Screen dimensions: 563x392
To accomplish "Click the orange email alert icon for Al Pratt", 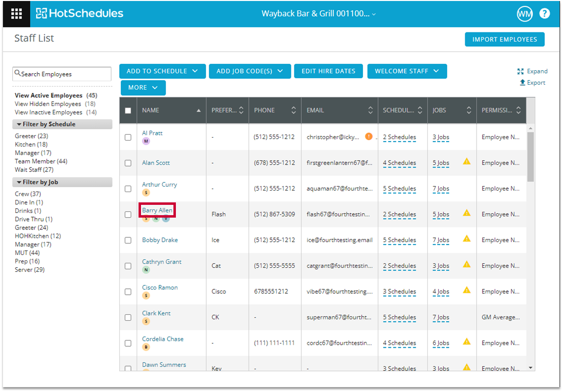I will tap(368, 137).
